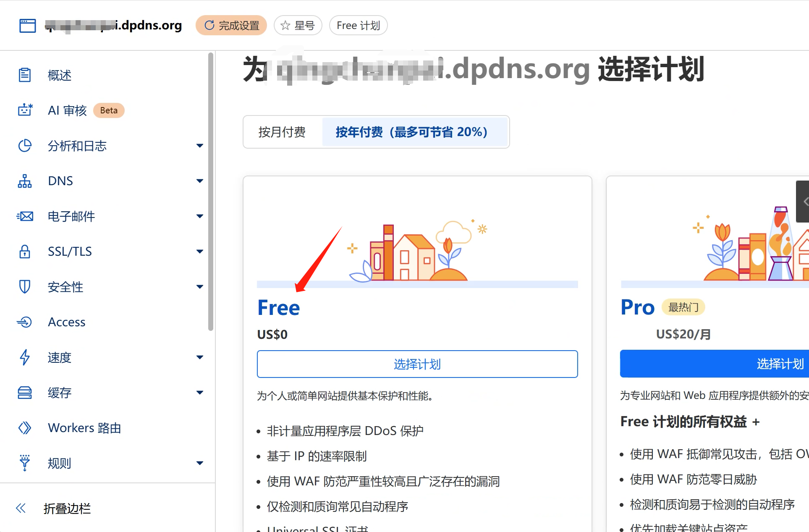Click the 电子邮件 envelope icon
Viewport: 809px width, 532px height.
pyautogui.click(x=25, y=216)
